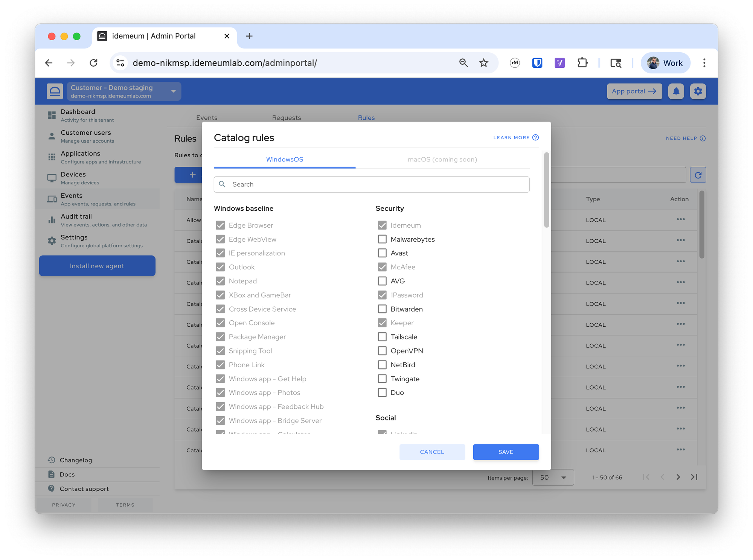Open the Bitwarden extension icon
The height and width of the screenshot is (560, 753).
[537, 63]
